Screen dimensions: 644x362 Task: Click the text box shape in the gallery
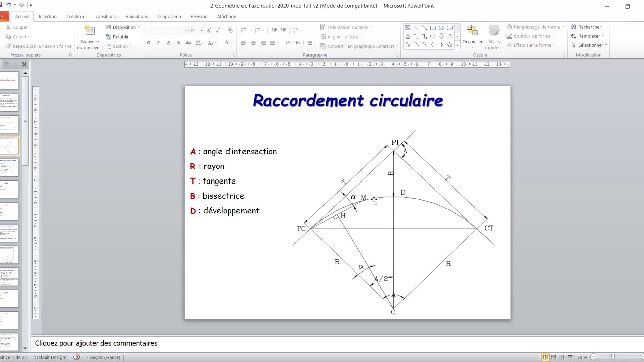(408, 28)
